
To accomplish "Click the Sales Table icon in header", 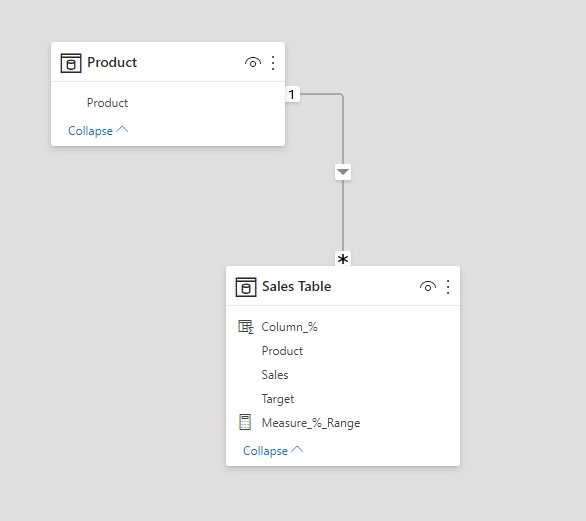I will coord(246,287).
